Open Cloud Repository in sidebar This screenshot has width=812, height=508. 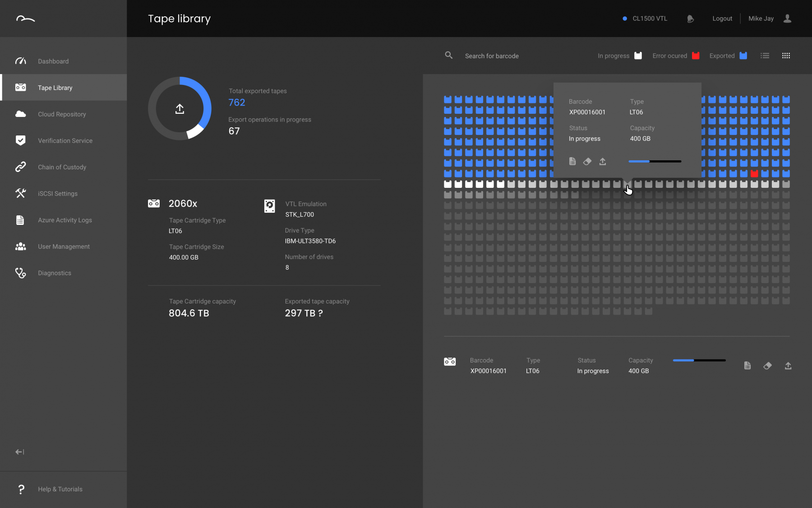(62, 114)
